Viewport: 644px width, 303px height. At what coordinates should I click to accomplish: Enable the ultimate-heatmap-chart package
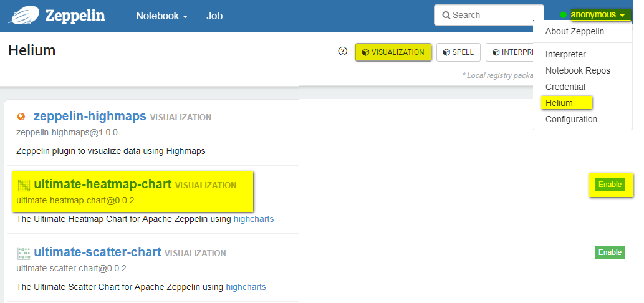click(610, 185)
